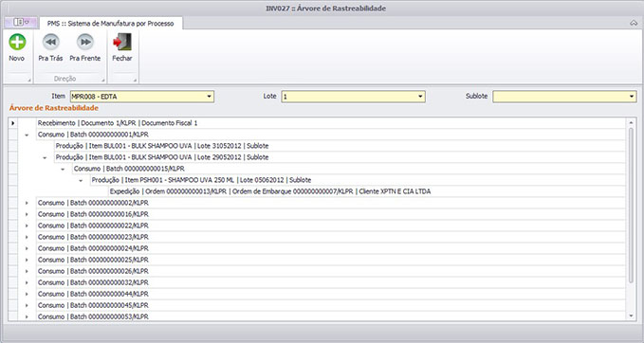This screenshot has width=644, height=343.
Task: Open the layout menu icon left of PMS tab
Action: click(21, 22)
